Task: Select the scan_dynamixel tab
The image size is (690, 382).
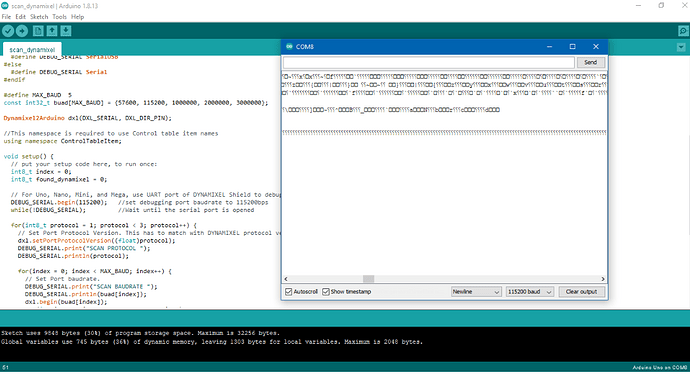Action: [32, 49]
